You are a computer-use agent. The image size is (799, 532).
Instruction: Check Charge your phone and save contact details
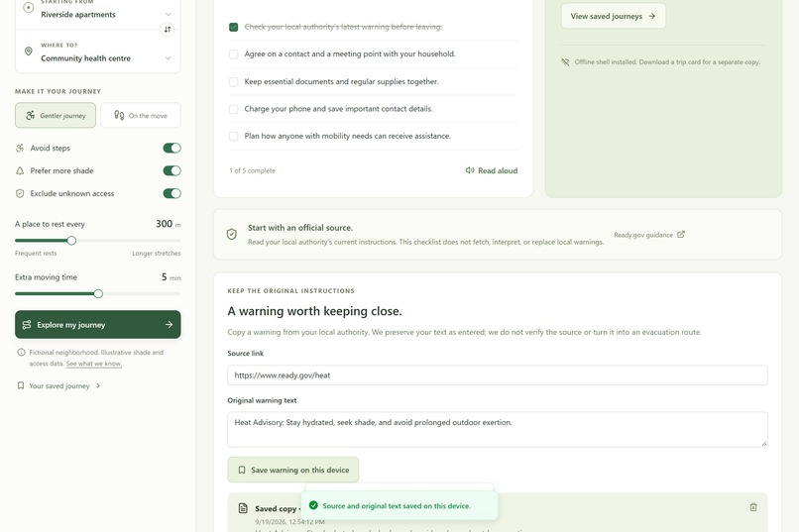point(233,109)
